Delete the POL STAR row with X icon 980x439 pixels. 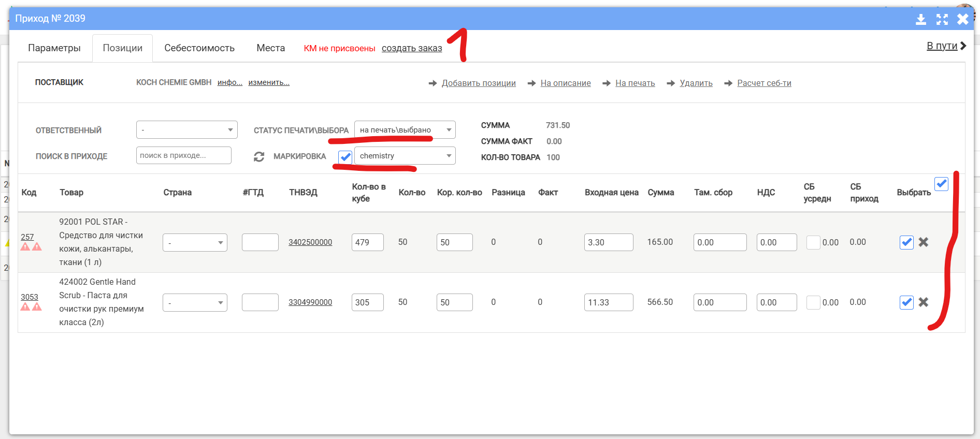[923, 242]
